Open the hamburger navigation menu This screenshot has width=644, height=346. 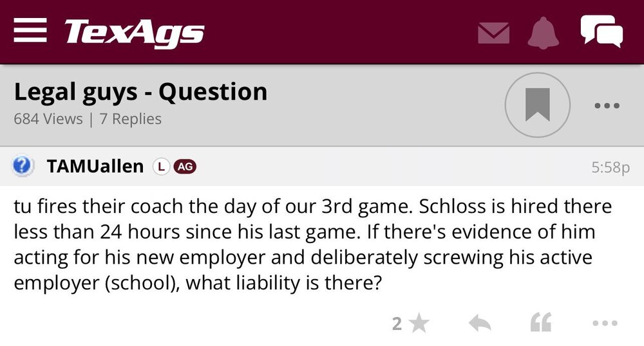point(30,30)
